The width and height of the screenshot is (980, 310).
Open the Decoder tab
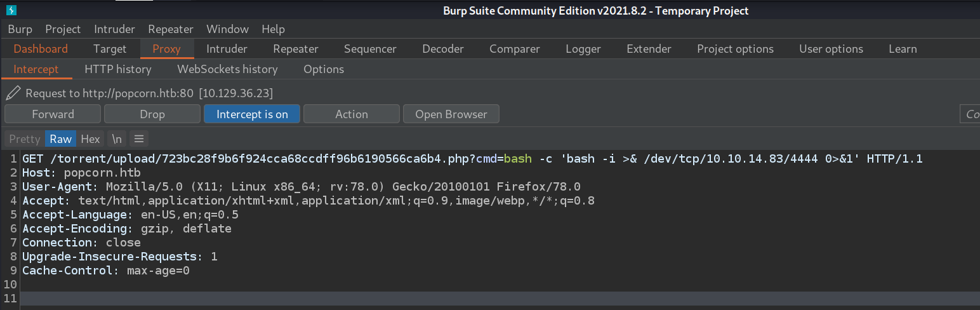(443, 49)
